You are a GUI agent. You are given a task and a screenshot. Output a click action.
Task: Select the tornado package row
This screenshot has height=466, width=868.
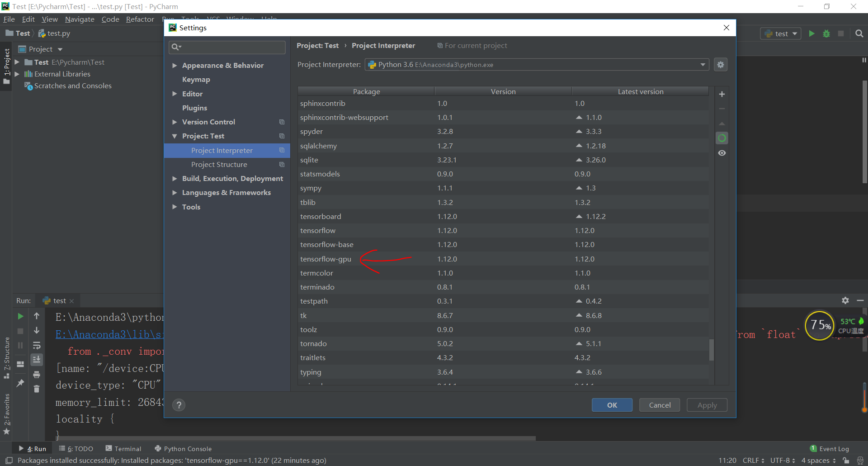tap(503, 344)
